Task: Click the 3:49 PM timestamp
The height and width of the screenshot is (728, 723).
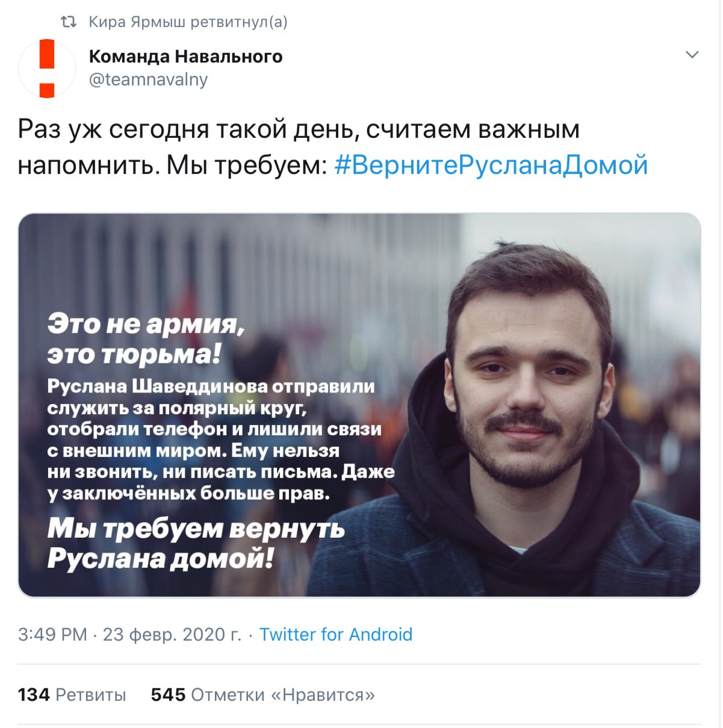Action: 53,635
